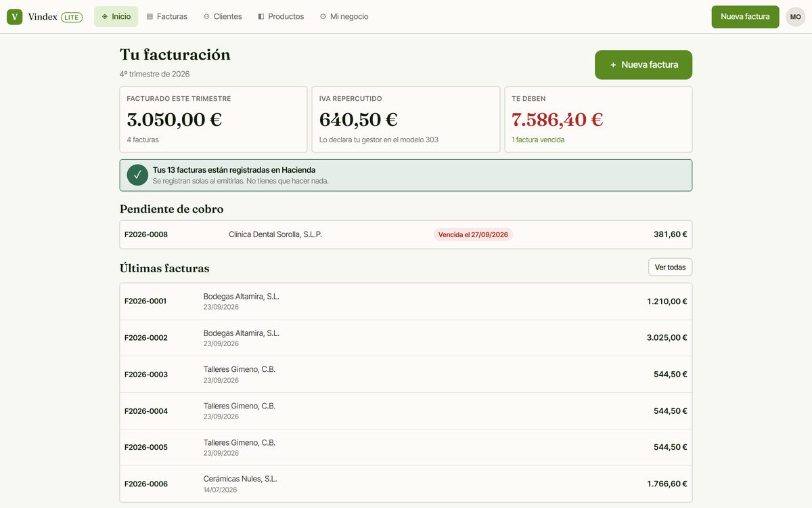Open invoice F2026-0003
This screenshot has height=508, width=812.
406,375
